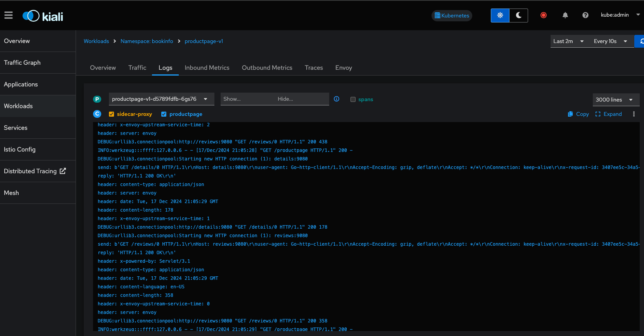The width and height of the screenshot is (644, 336).
Task: Click the blue refresh button
Action: tap(640, 41)
